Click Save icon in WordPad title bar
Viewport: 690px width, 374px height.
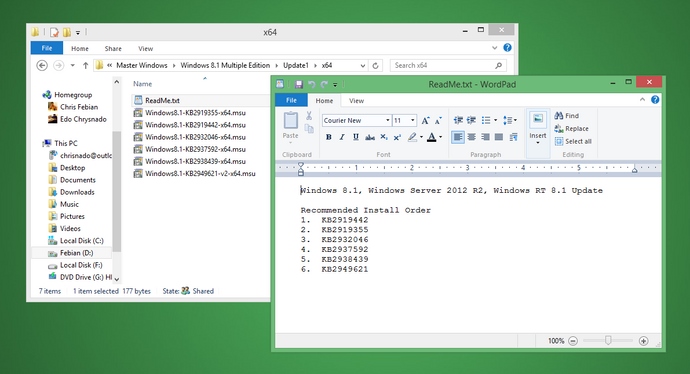(x=299, y=84)
